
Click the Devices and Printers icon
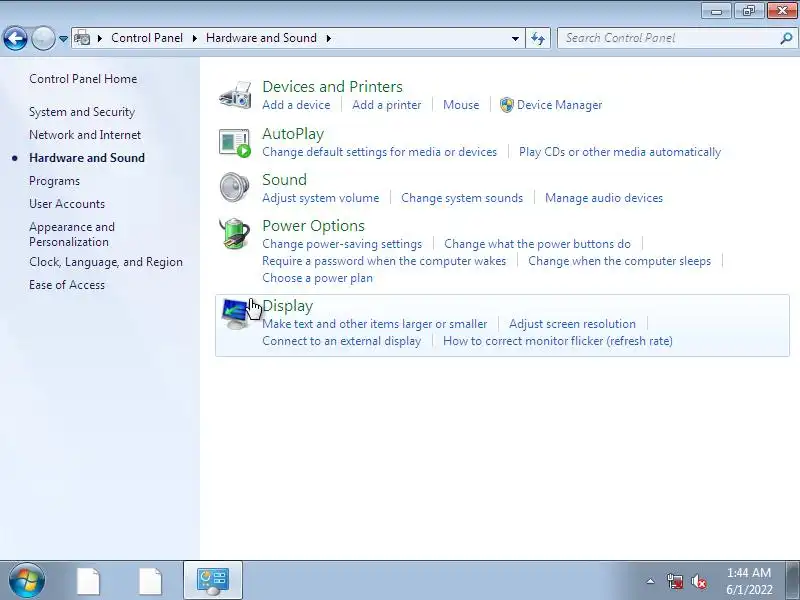tap(235, 94)
